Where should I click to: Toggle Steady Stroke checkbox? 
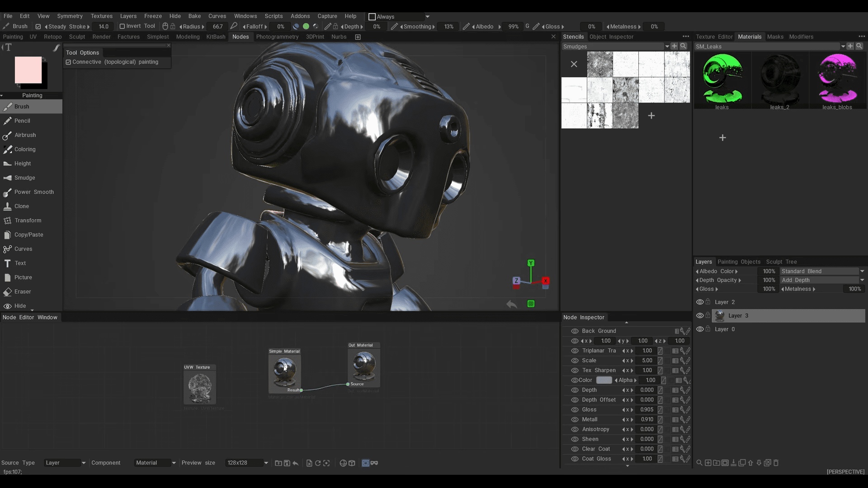pos(38,27)
